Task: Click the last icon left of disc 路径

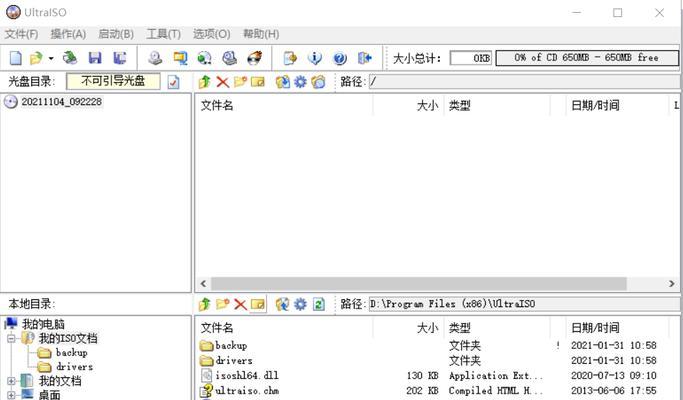Action: coord(318,81)
